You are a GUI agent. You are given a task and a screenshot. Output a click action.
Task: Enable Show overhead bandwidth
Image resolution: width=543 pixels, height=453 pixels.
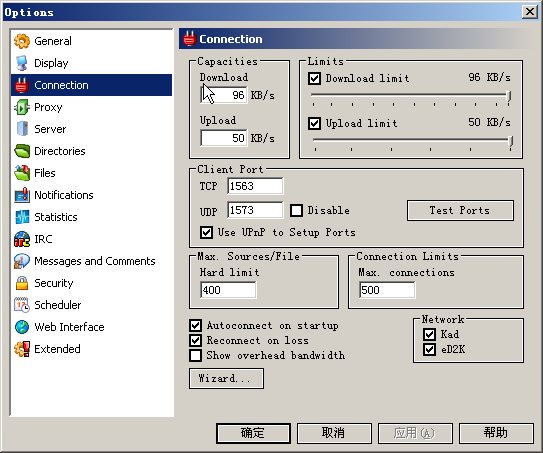[x=196, y=355]
